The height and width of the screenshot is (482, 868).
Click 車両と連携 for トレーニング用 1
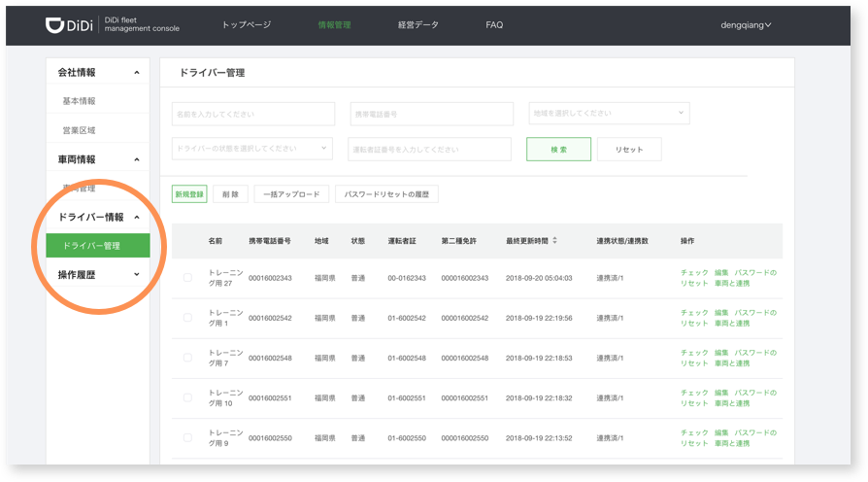point(732,323)
